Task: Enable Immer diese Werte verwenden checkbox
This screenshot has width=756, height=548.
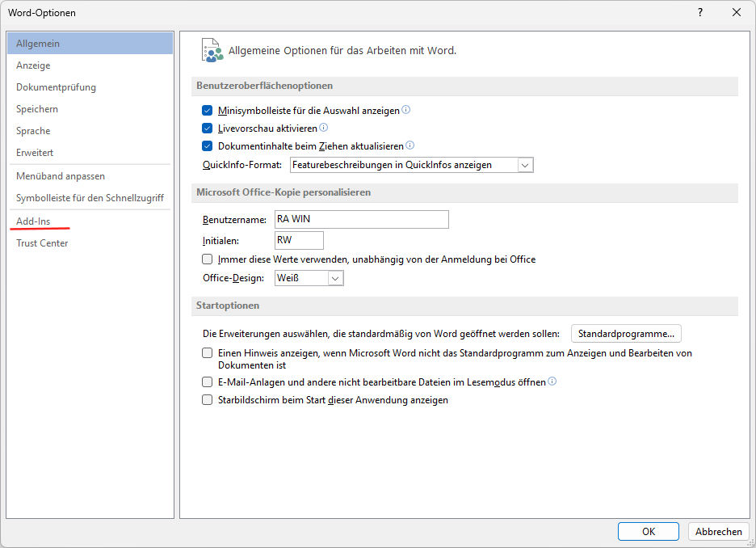Action: click(x=208, y=259)
